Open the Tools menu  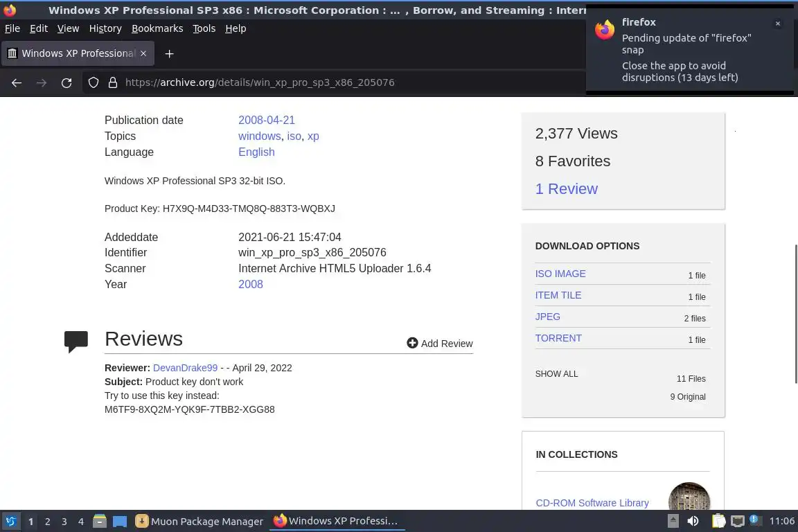pos(204,28)
